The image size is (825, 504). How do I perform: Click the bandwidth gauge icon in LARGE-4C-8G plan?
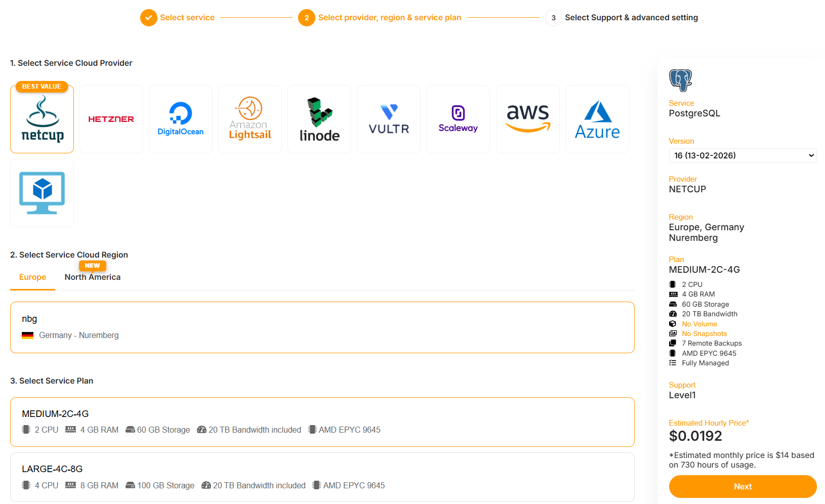pos(206,485)
